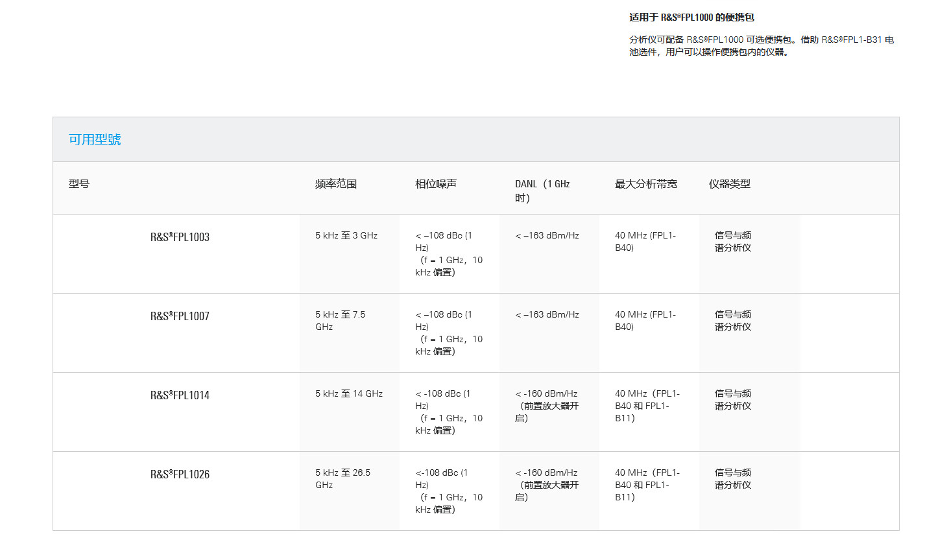Click the 5 kHz 至 14 GHz frequency cell
This screenshot has height=560, width=936.
point(349,393)
